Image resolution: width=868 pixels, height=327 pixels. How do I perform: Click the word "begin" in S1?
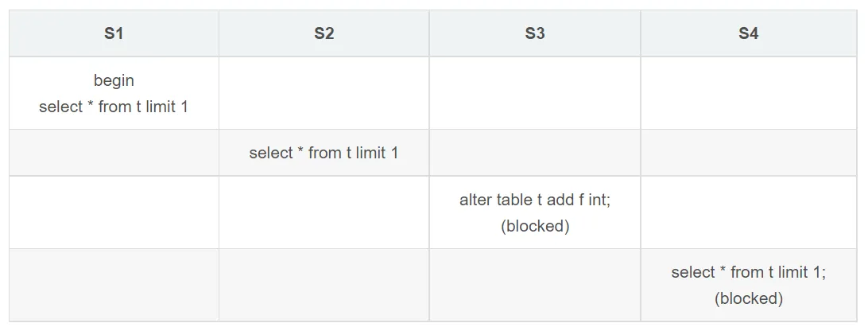click(114, 80)
